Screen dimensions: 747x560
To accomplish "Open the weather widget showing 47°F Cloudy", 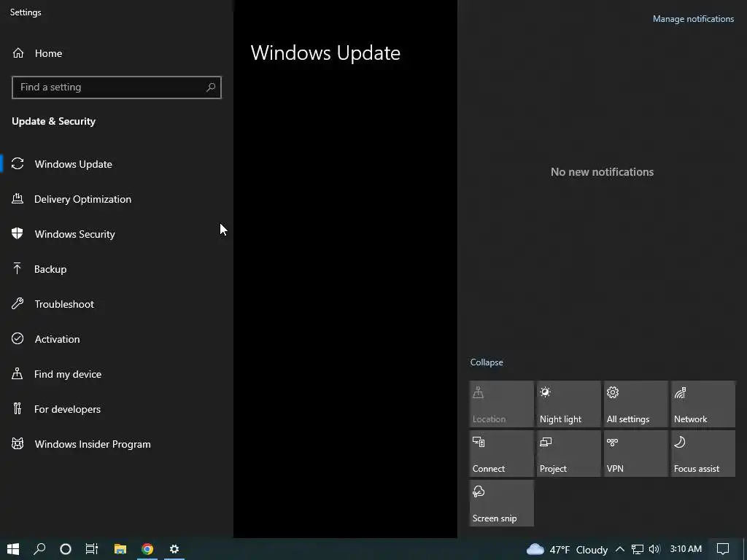I will click(x=567, y=550).
